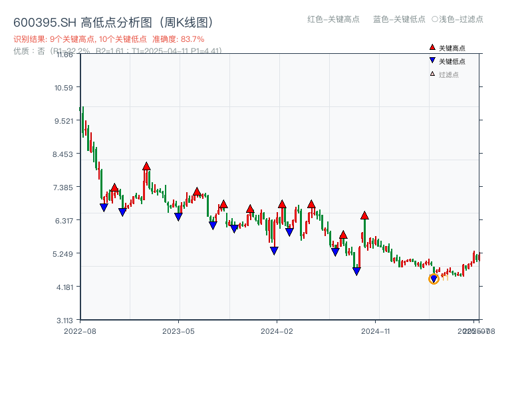This screenshot has height=399, width=532.
Task: Select the second blue low marker around December 2022
Action: [122, 212]
